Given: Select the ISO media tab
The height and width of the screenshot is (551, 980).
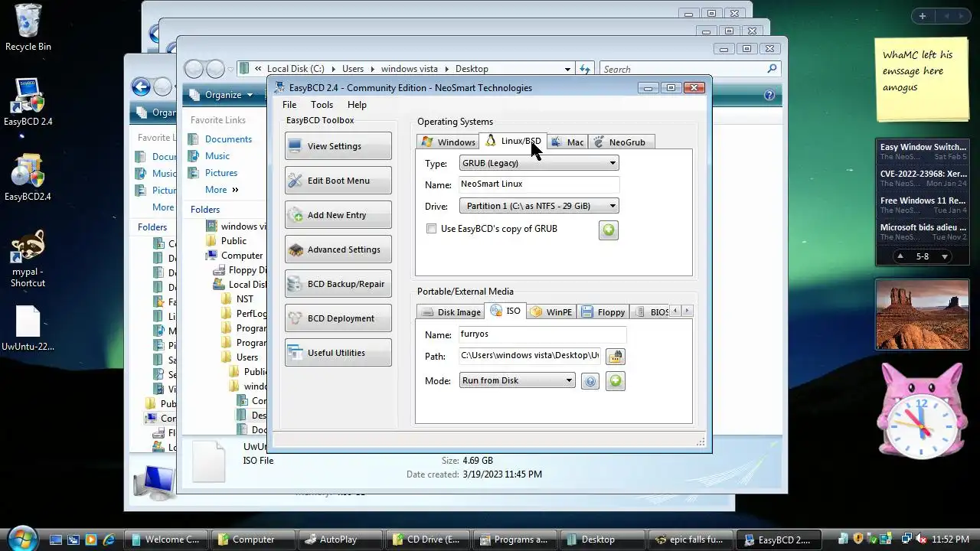Looking at the screenshot, I should pos(505,311).
